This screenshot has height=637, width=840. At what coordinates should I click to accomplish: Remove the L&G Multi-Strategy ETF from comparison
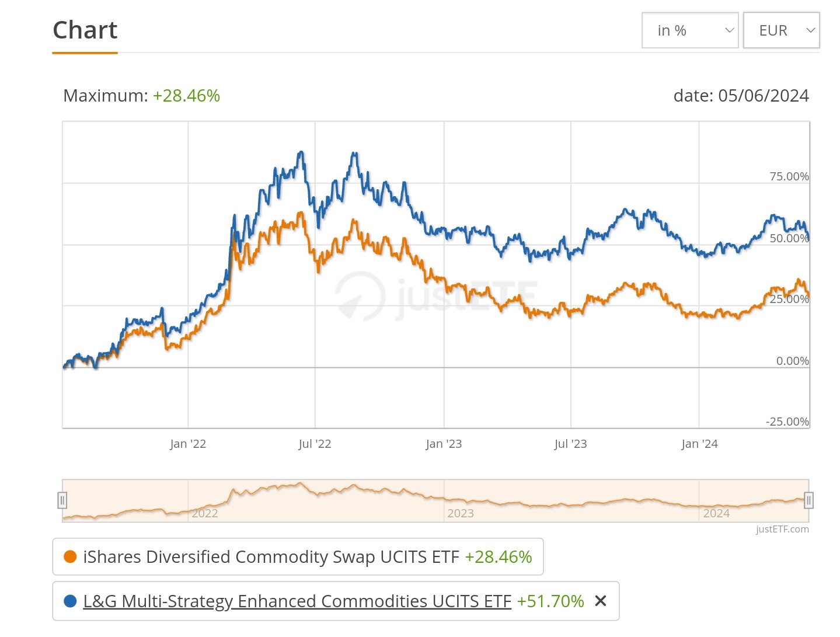(600, 601)
